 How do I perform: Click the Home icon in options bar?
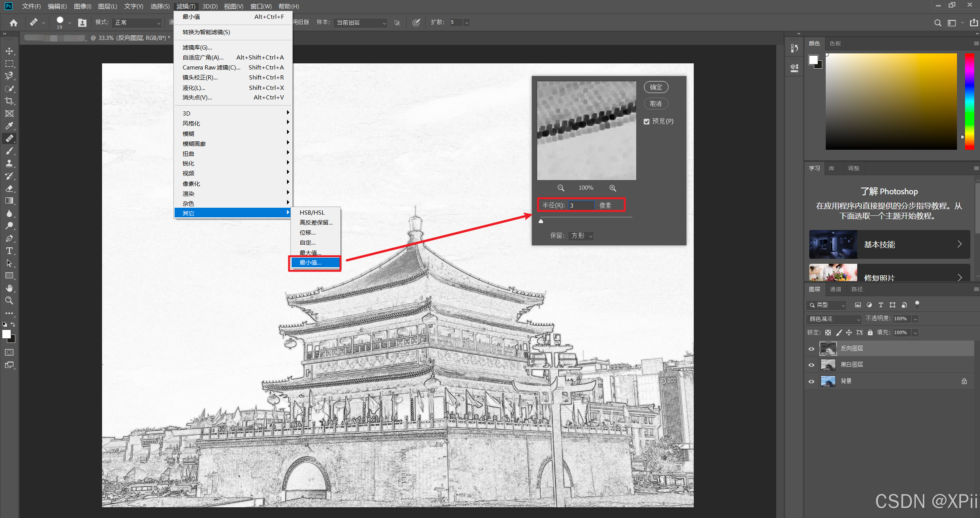coord(13,23)
